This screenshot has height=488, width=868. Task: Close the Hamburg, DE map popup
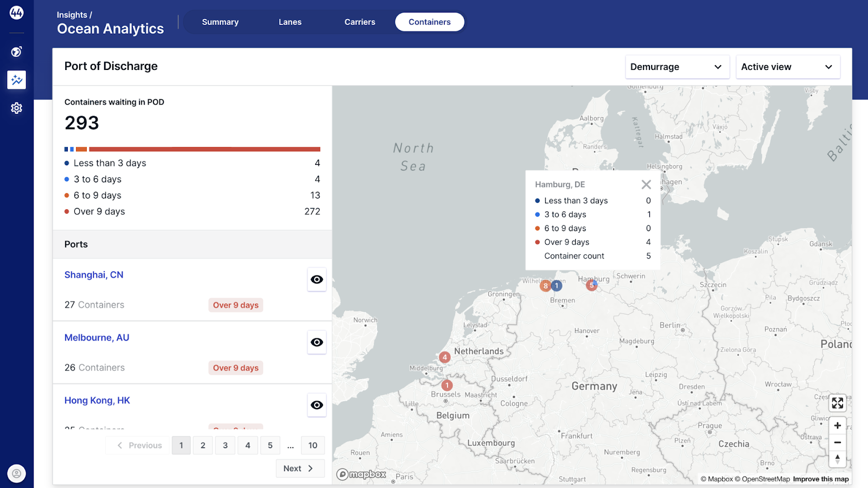pos(646,184)
